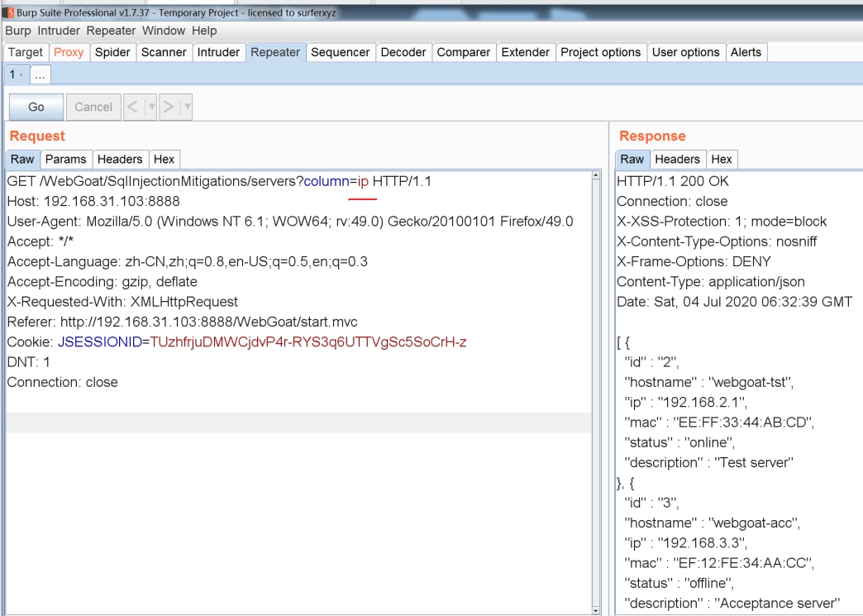The height and width of the screenshot is (616, 863).
Task: Switch to the Proxy tab
Action: (x=69, y=52)
